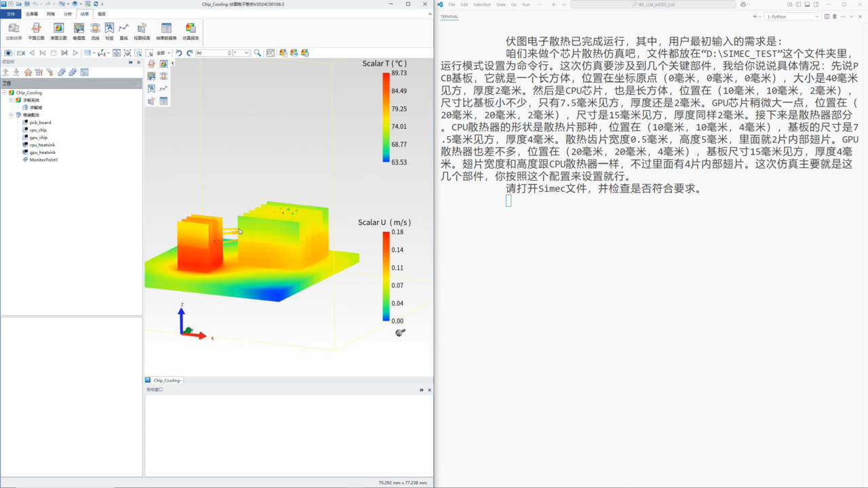Collapse the Chip_Cooling root tree node
Image resolution: width=868 pixels, height=488 pixels.
(5, 92)
